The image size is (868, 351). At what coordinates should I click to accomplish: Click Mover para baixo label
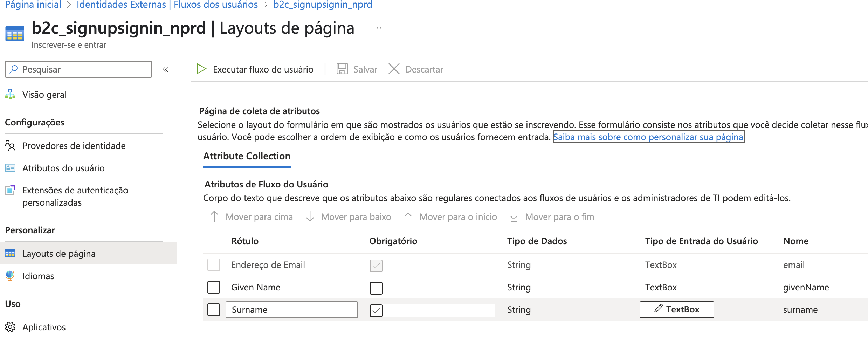[x=356, y=217]
